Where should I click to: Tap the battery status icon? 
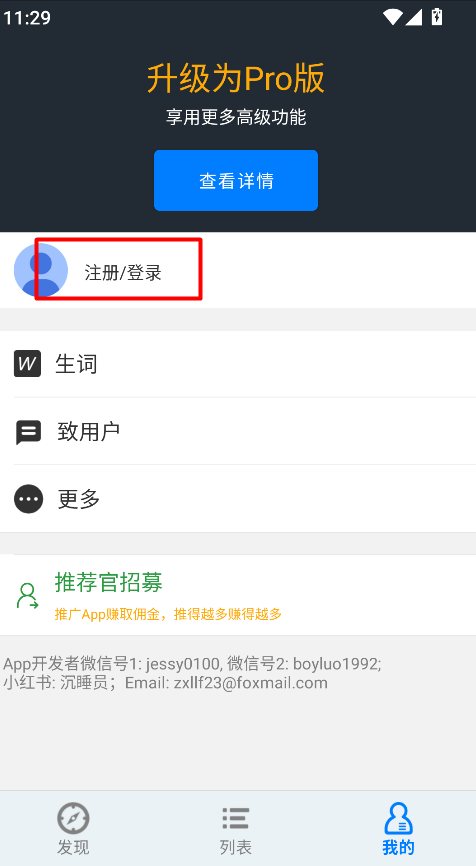click(x=437, y=17)
